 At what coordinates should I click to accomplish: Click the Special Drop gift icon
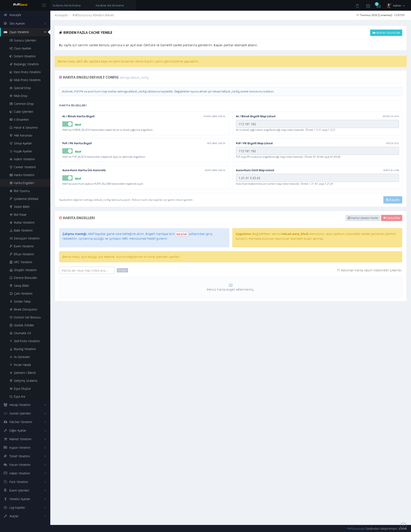pos(11,88)
